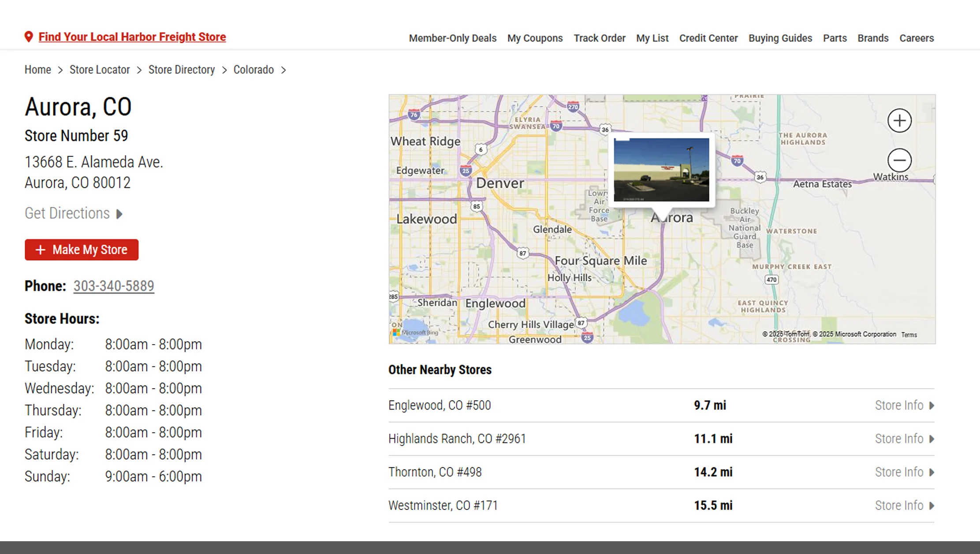Go to Store Locator breadcrumb
Image resolution: width=980 pixels, height=554 pixels.
click(100, 70)
